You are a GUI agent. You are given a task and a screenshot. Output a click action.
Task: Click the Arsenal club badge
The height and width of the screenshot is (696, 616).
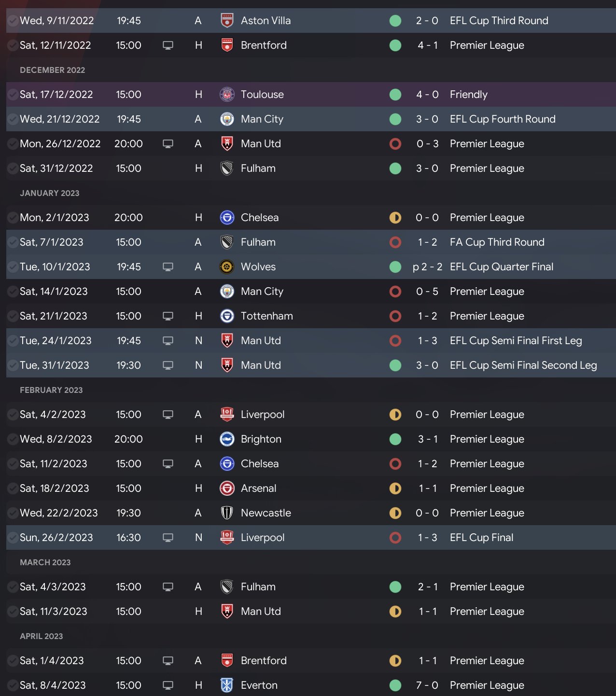(x=227, y=488)
